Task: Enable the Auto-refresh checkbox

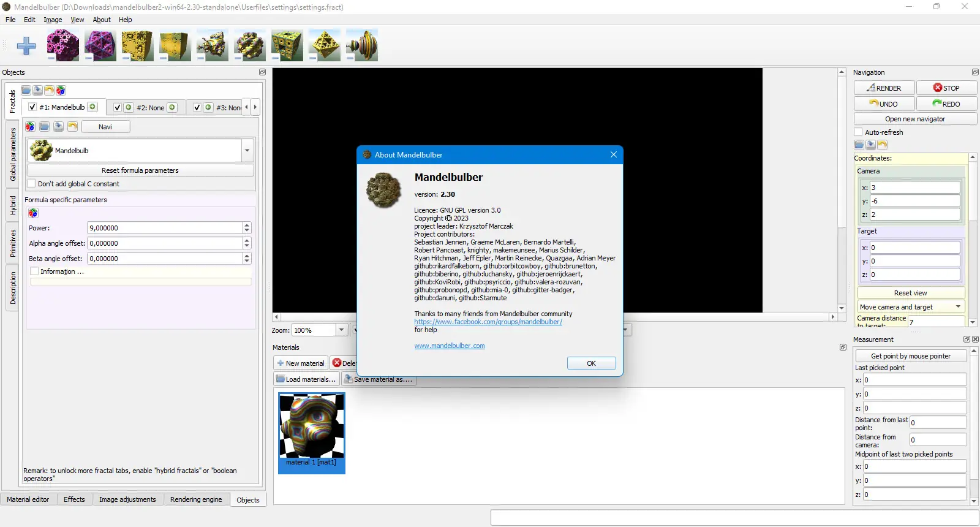Action: pos(859,132)
